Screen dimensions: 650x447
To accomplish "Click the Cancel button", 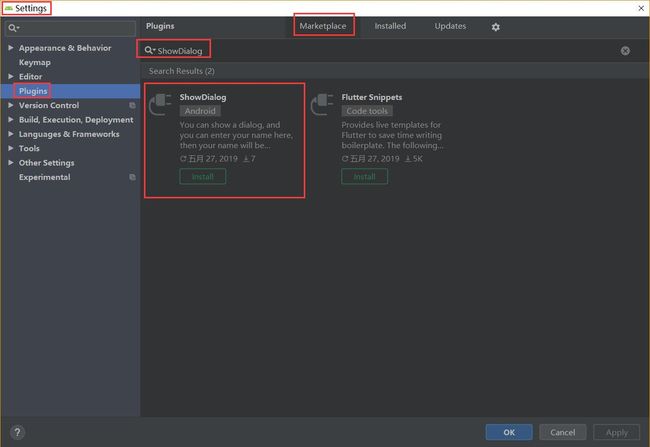I will [563, 432].
